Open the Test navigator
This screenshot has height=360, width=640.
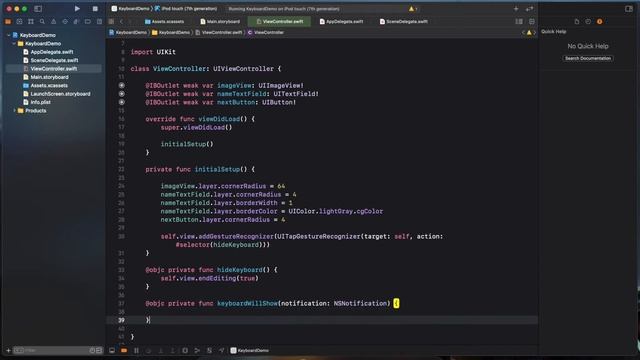coord(65,21)
